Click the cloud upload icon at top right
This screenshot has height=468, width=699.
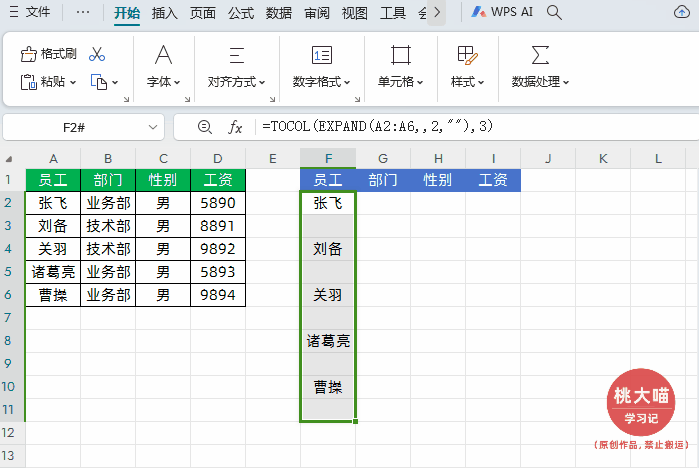[681, 13]
